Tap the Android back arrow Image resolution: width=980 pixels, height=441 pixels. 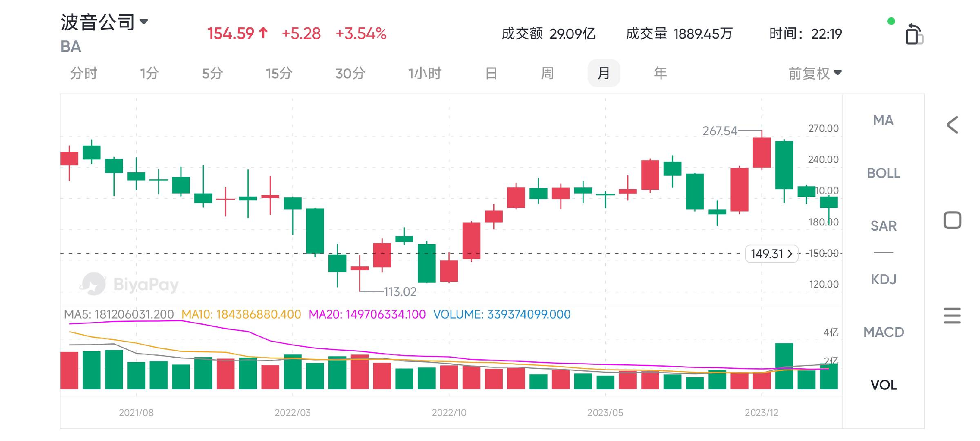pos(952,125)
